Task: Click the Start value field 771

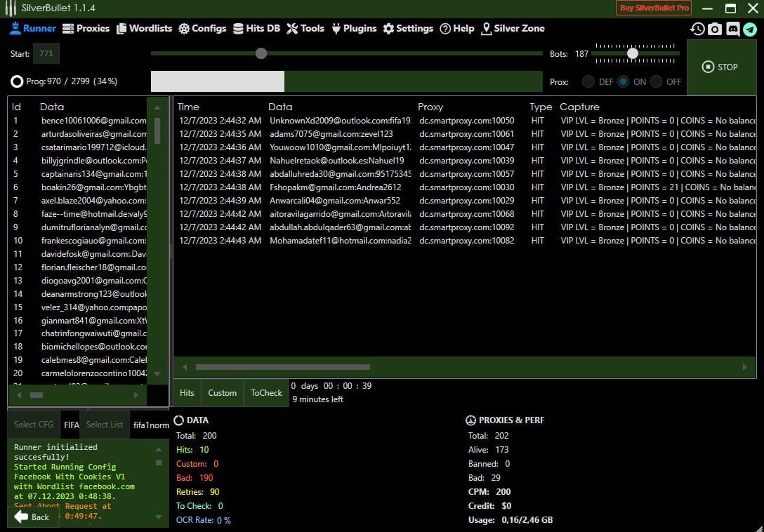Action: pos(46,53)
